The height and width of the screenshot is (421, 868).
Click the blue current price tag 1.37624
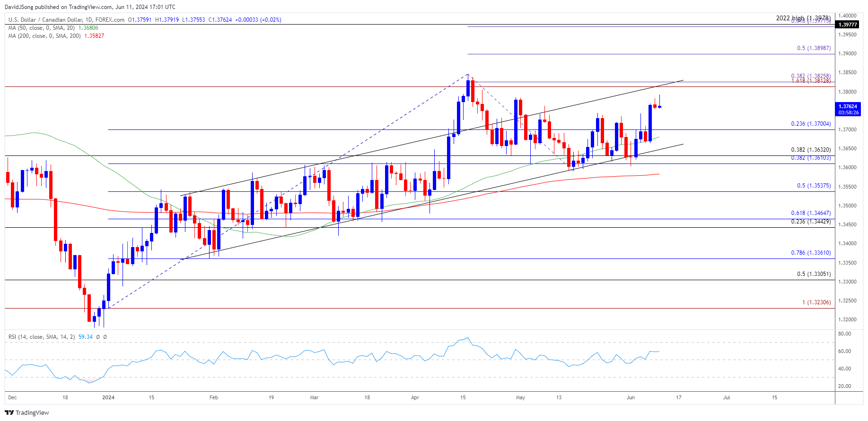click(848, 110)
